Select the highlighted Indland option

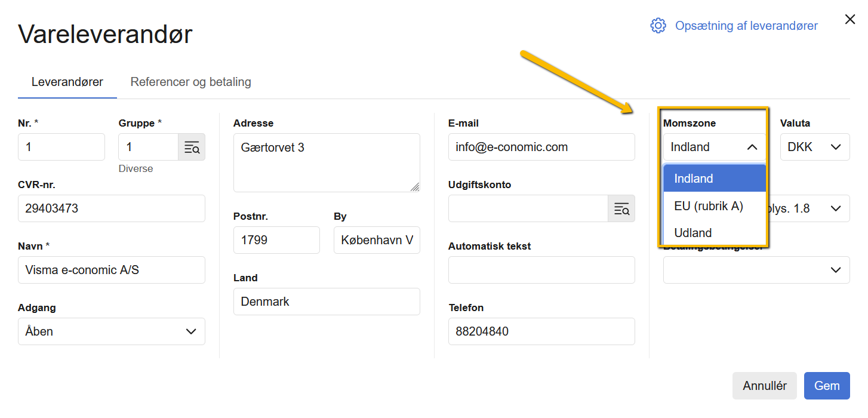693,178
